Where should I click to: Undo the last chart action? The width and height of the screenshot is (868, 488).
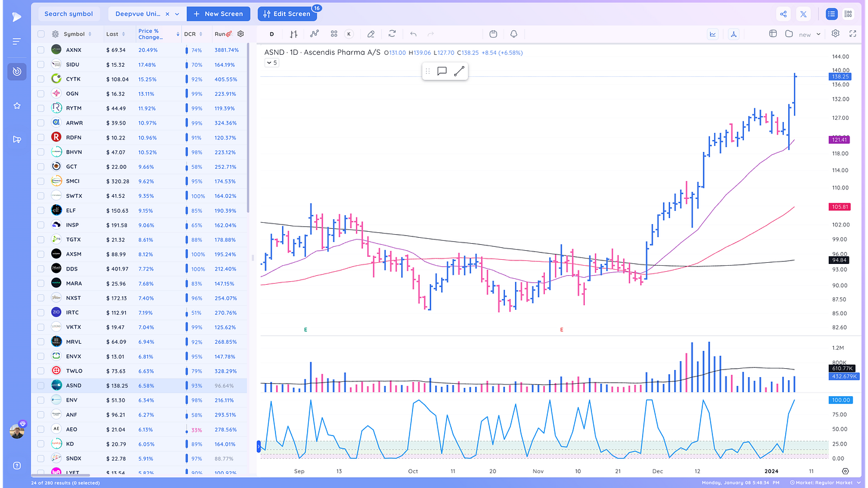point(413,34)
